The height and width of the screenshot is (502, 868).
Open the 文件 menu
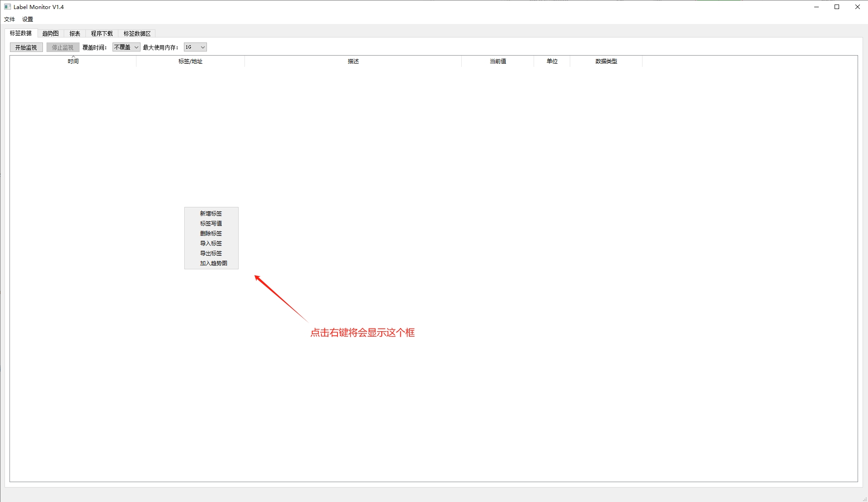[x=9, y=19]
